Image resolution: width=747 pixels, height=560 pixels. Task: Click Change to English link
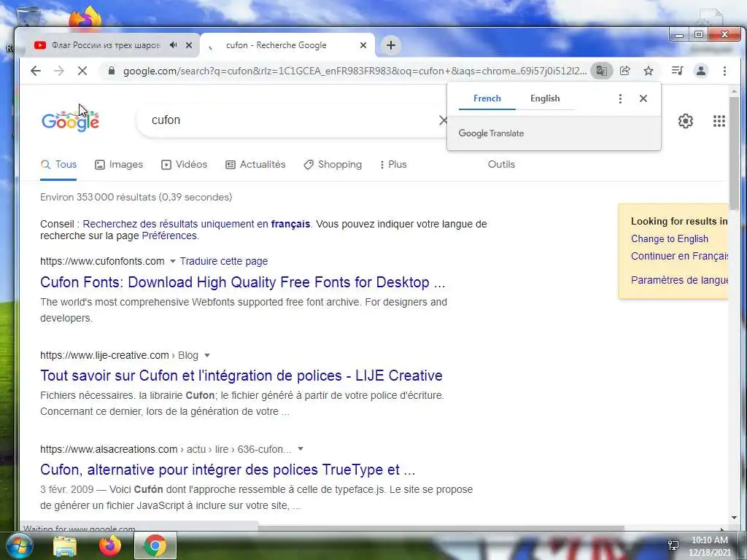coord(670,239)
